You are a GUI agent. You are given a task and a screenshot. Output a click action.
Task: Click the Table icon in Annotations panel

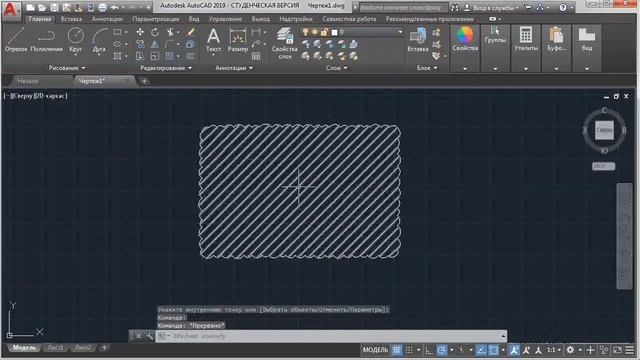pyautogui.click(x=256, y=56)
